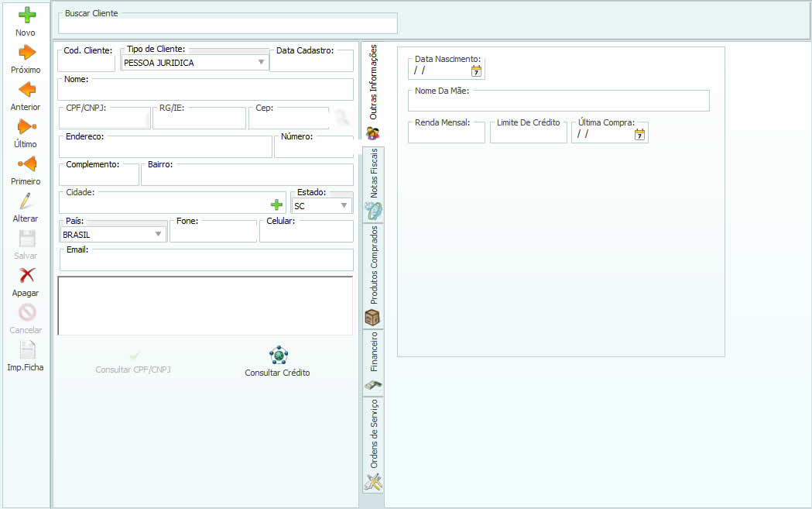Open the Estado dropdown showing SC
The height and width of the screenshot is (509, 812).
tap(344, 206)
